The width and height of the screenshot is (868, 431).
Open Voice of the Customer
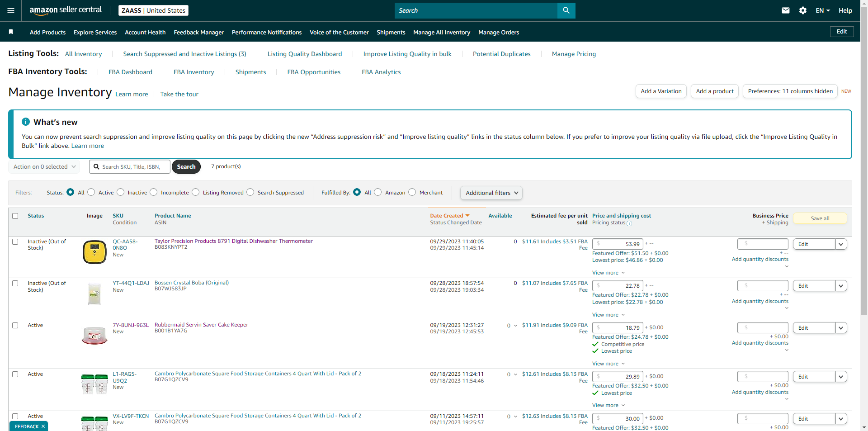point(339,32)
